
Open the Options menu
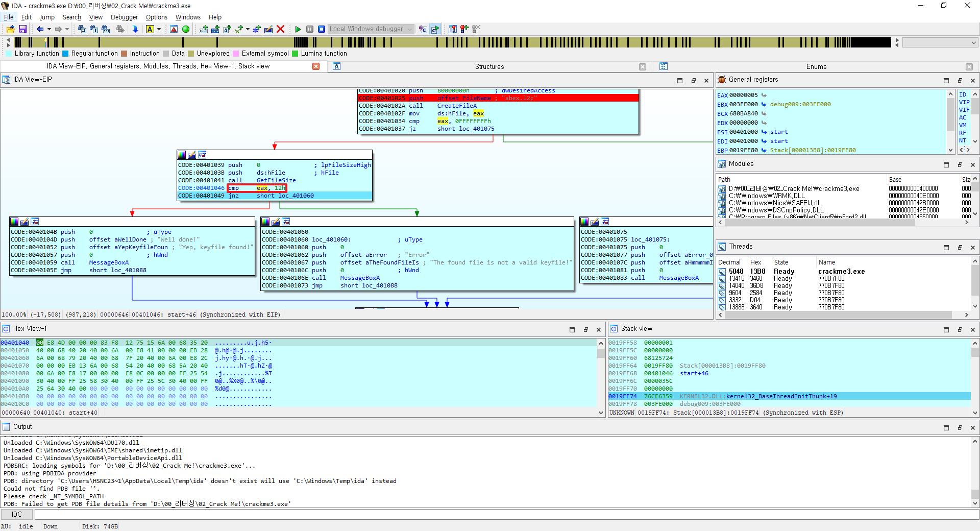point(157,17)
